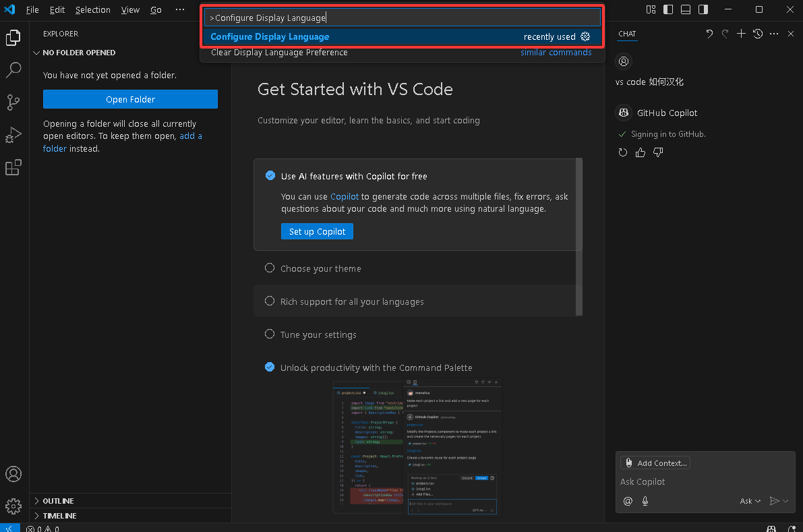Select Rich support for all your languages circle

coord(270,301)
